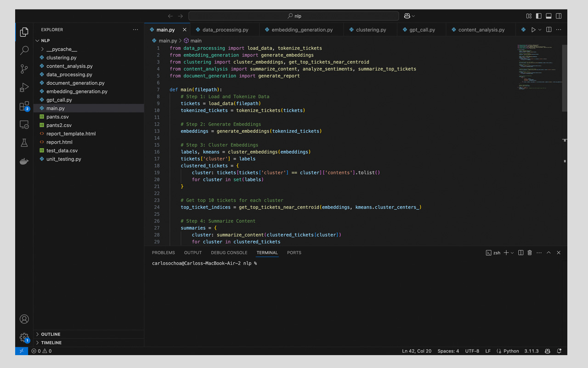Click the main breadcrumb symbol
588x368 pixels.
(x=192, y=41)
